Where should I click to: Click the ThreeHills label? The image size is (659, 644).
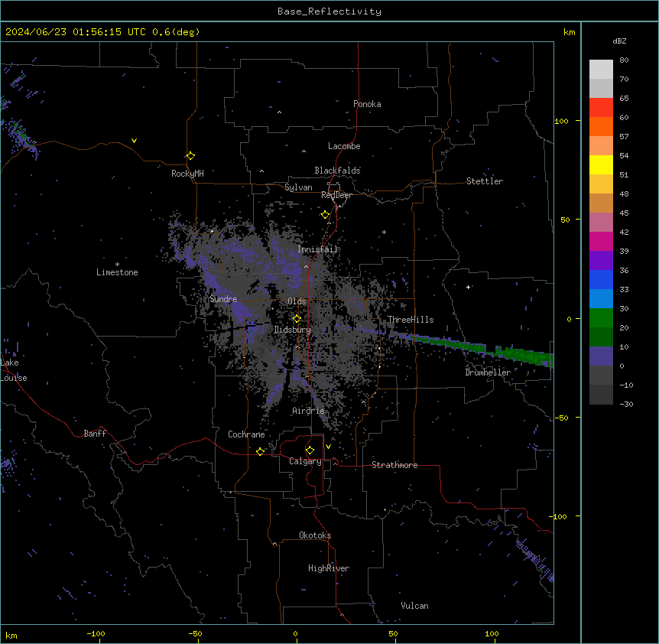coord(411,320)
